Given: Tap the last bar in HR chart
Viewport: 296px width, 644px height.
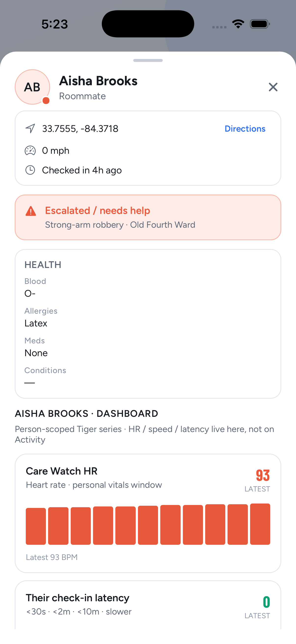Looking at the screenshot, I should pyautogui.click(x=260, y=524).
